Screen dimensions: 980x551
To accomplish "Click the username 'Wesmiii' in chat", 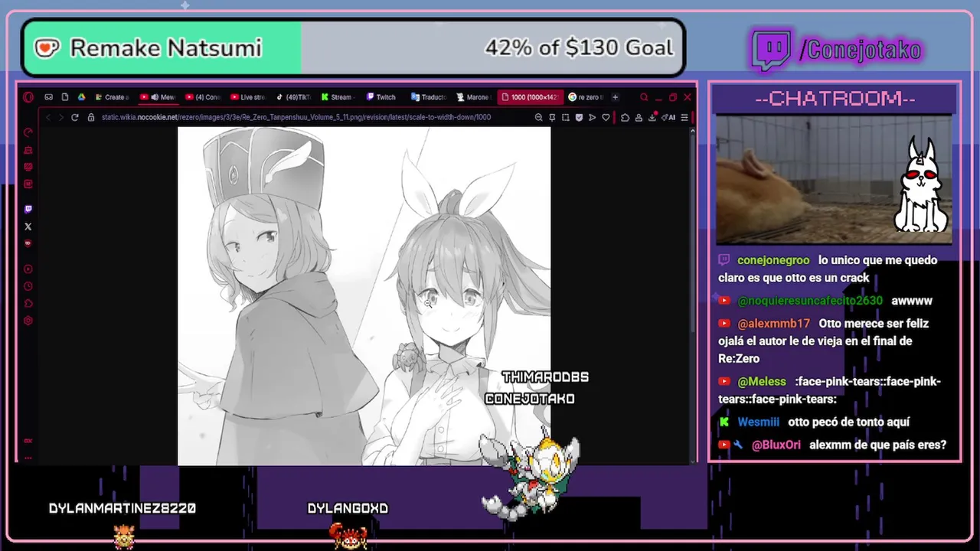I will click(758, 422).
